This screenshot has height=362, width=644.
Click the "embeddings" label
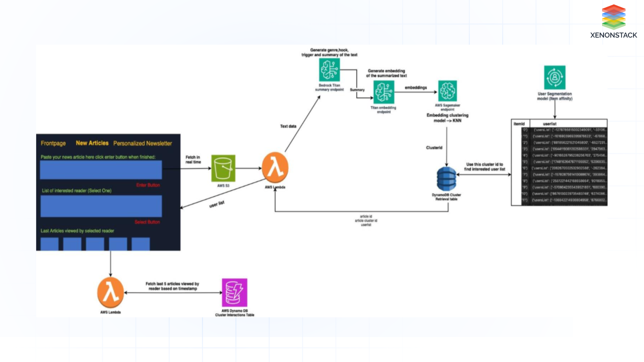pyautogui.click(x=416, y=87)
